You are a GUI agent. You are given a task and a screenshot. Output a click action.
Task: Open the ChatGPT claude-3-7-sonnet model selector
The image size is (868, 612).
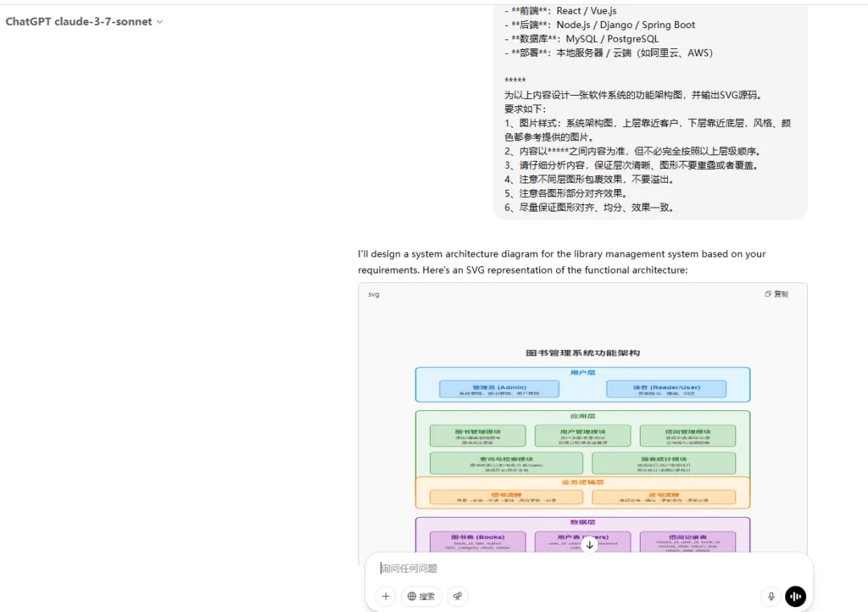click(84, 22)
